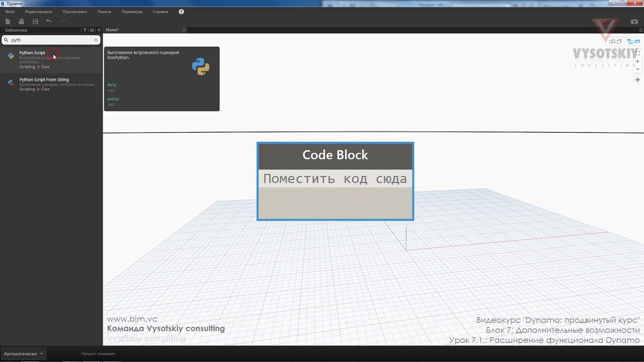Switch to 3D background preview navigation
Viewport: 644px width, 362px height.
click(x=615, y=42)
